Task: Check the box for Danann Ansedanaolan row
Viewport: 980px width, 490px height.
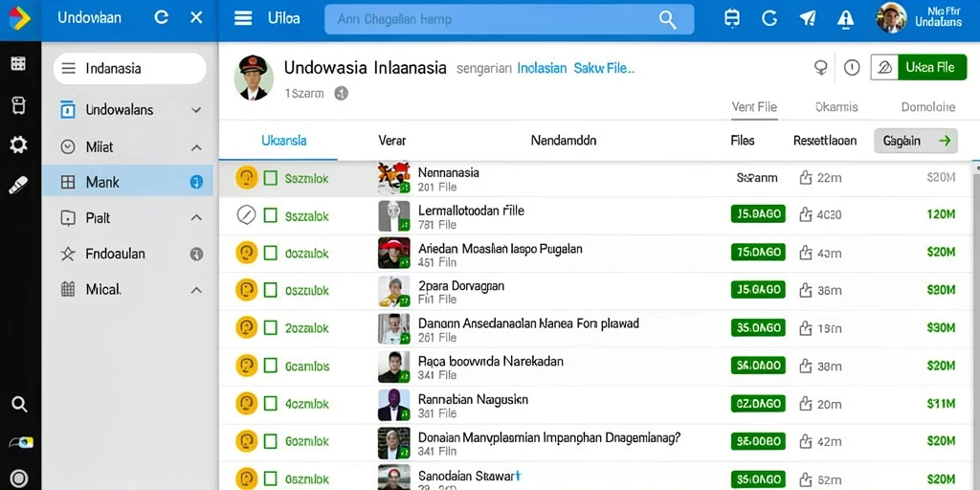Action: 270,327
